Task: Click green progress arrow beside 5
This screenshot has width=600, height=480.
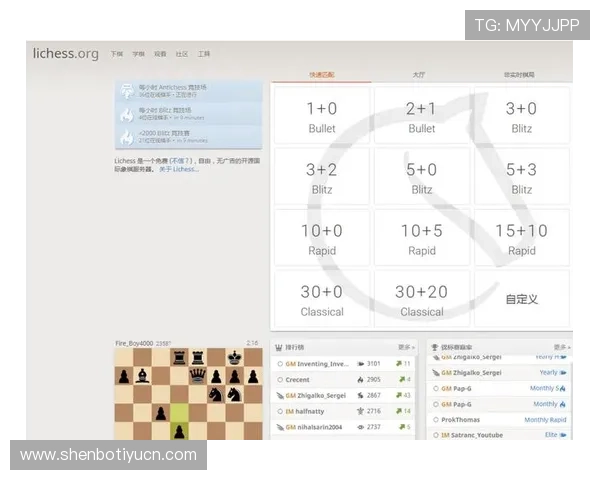Action: (402, 427)
